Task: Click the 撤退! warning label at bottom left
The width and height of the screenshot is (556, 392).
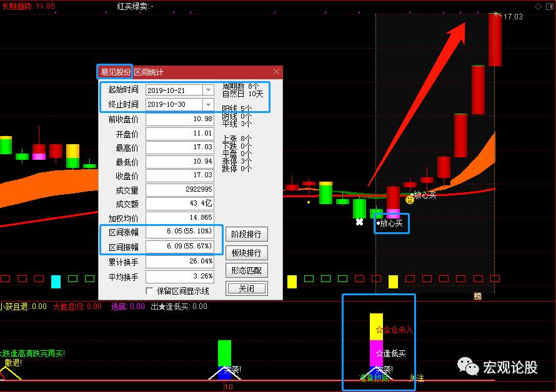Action: click(x=13, y=363)
